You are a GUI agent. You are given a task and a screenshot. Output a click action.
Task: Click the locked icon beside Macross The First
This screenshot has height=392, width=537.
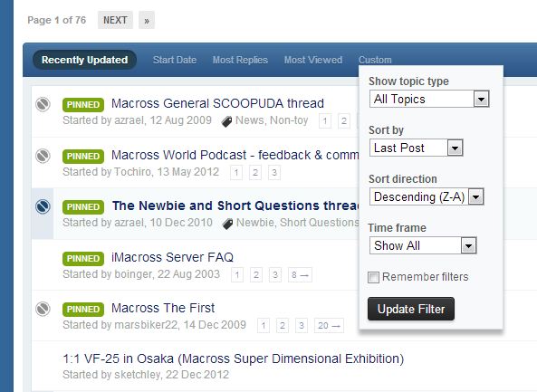coord(43,309)
